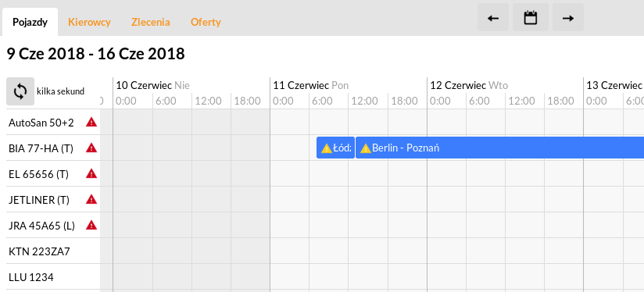Open the Oferty tab
644x292 pixels.
(x=206, y=22)
